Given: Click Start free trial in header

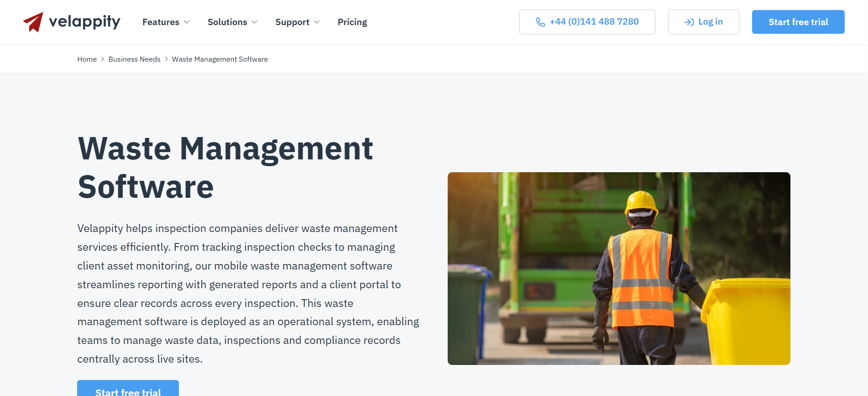Looking at the screenshot, I should 798,22.
